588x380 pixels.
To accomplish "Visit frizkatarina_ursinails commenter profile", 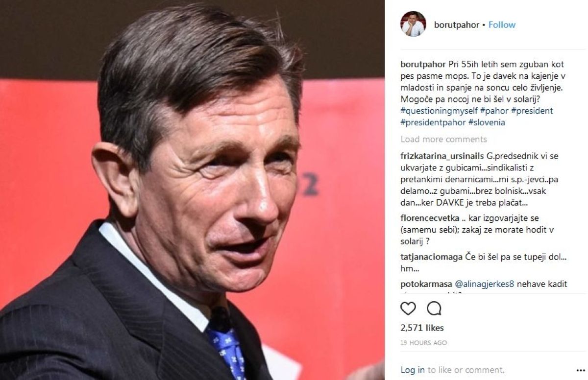I will pos(443,156).
